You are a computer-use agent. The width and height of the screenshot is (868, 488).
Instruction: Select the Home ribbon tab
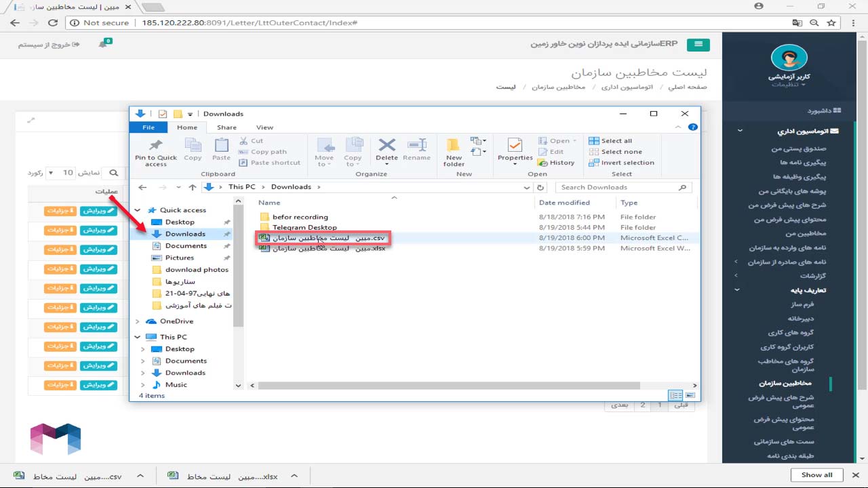point(187,127)
